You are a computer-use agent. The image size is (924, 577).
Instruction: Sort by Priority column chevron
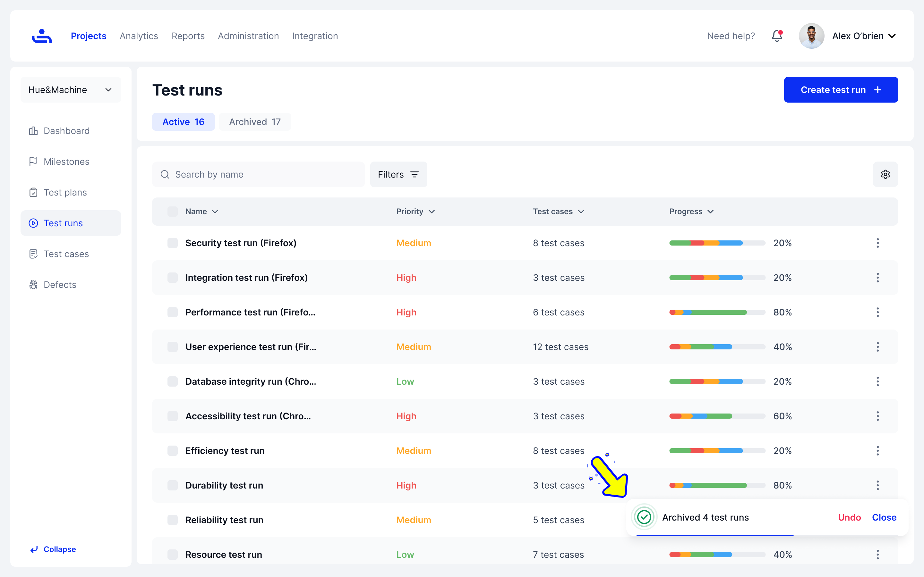coord(432,212)
